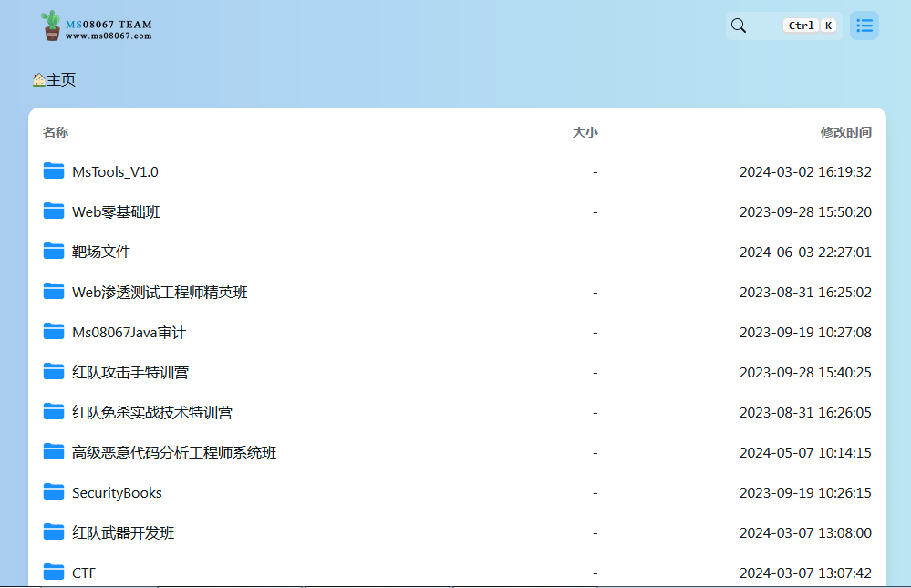Click date 2024-06-03 22:27:01

(x=805, y=253)
